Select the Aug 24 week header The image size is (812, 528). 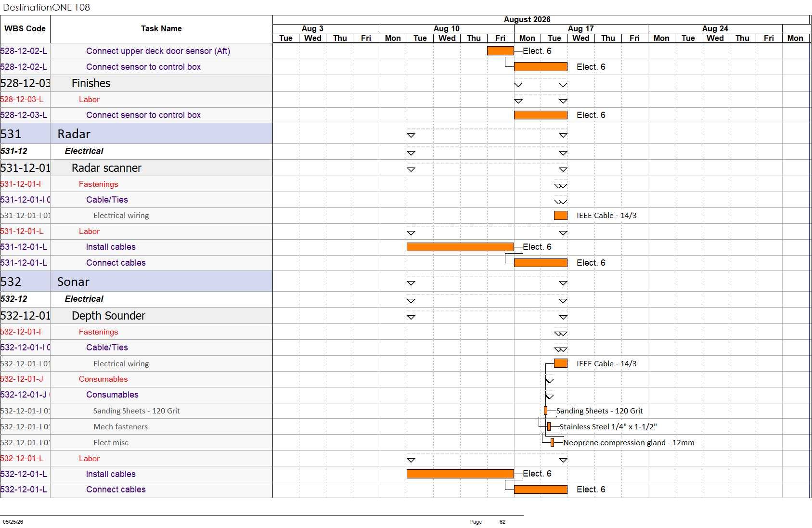click(x=715, y=29)
